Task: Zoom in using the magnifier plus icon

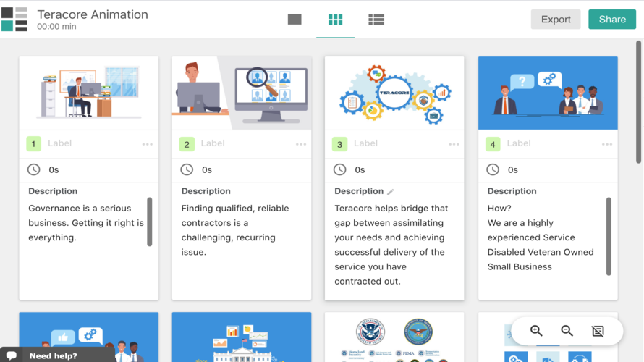Action: [536, 331]
